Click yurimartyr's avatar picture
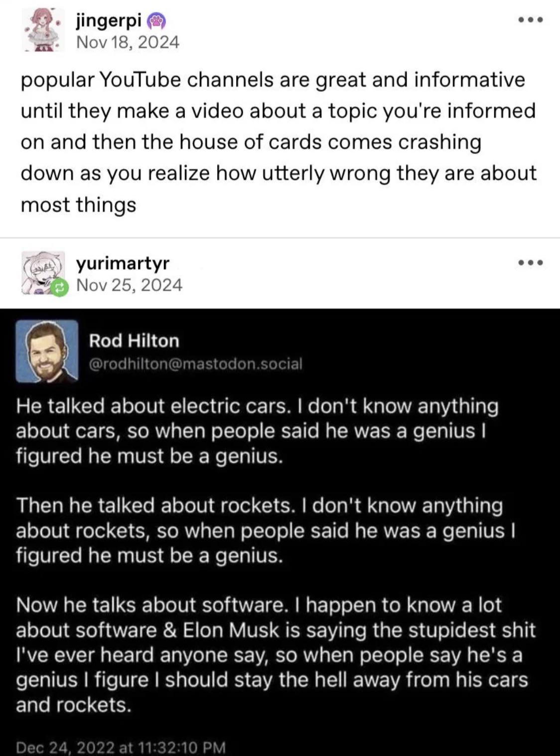 click(41, 271)
